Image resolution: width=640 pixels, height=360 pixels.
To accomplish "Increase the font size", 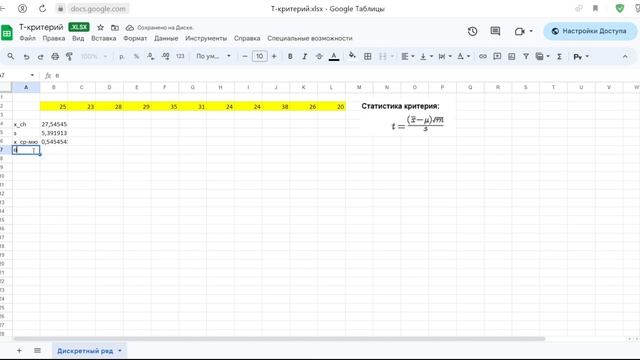I will [274, 56].
